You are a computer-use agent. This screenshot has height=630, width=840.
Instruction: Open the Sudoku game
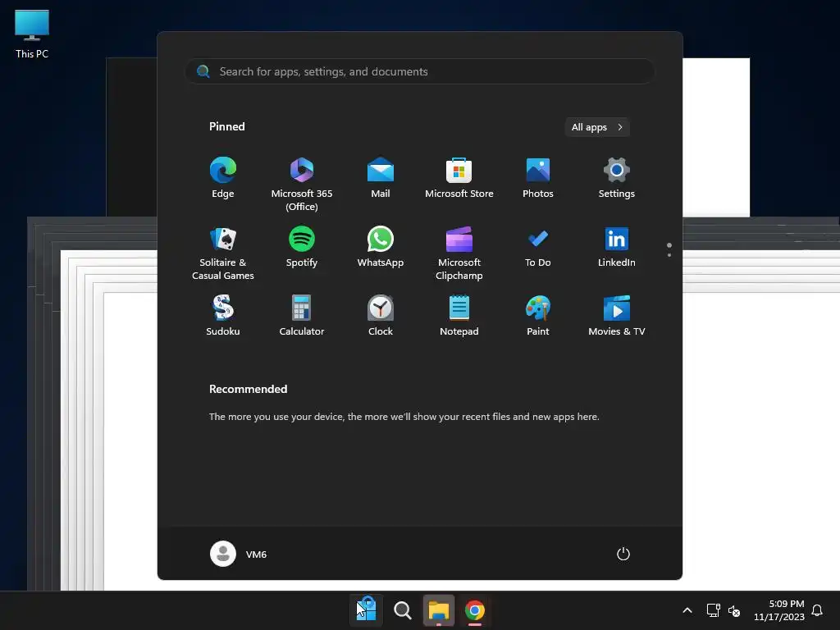223,316
